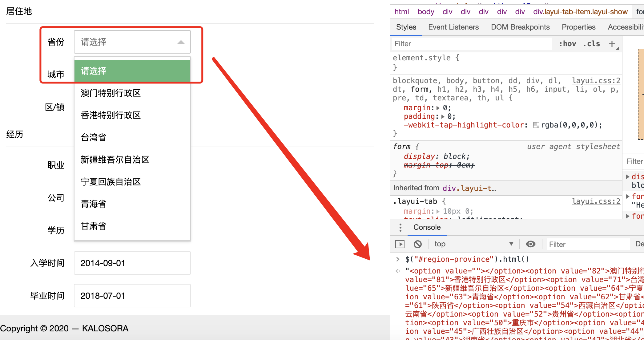The height and width of the screenshot is (340, 644).
Task: Expand the margin property disclosure triangle
Action: (438, 107)
